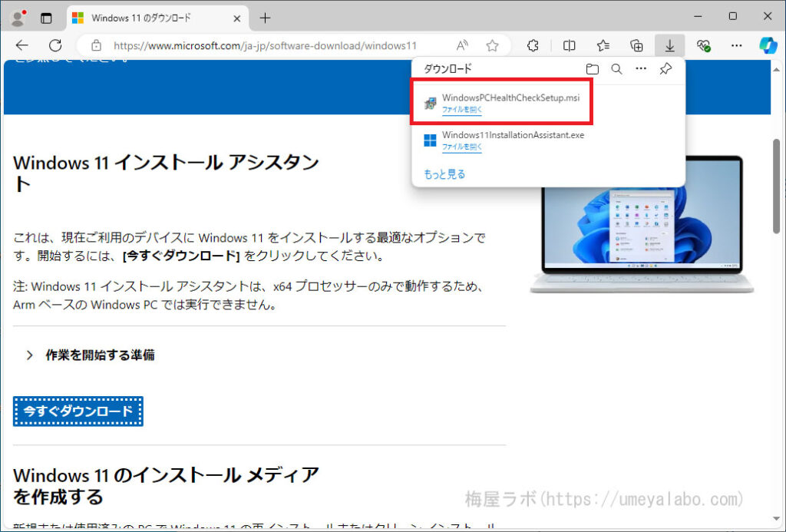
Task: Click the WindowsPCHealthCheckSetup.msi file icon
Action: coord(430,104)
